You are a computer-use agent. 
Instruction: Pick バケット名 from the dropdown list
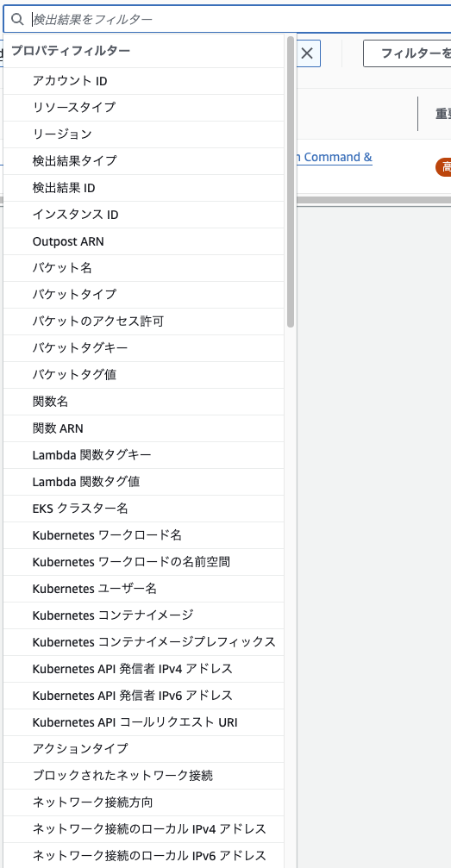143,268
